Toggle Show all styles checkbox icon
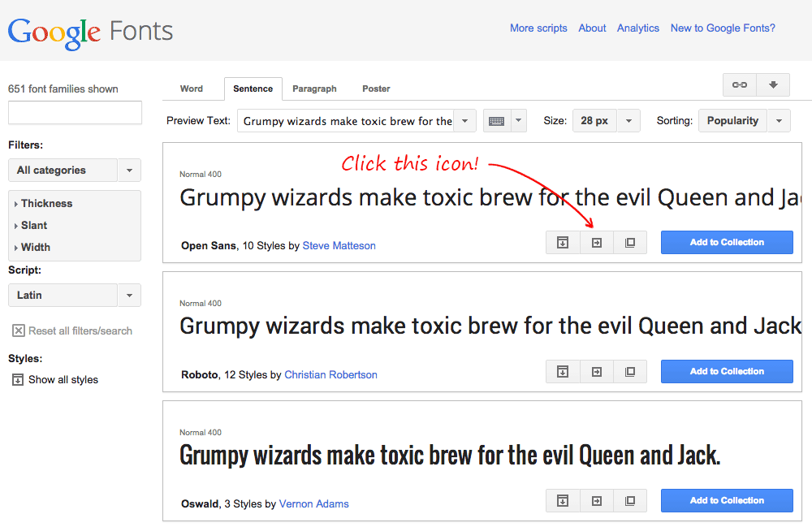This screenshot has width=812, height=527. tap(18, 379)
